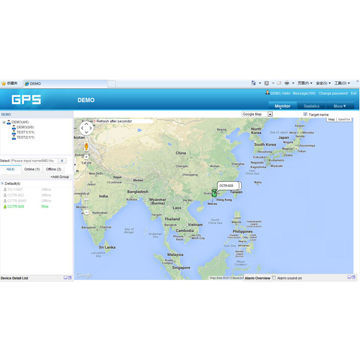360x360 pixels.
Task: Click the browser home toolbar icon
Action: point(254,83)
